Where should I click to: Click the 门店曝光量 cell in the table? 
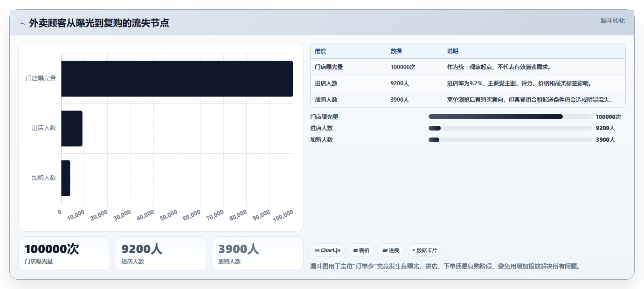pos(329,67)
